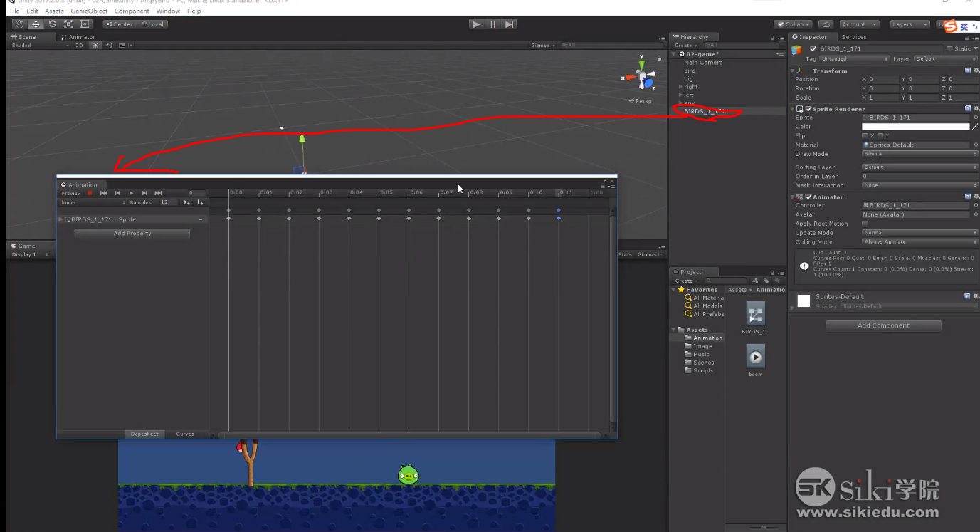Go to last keyframe in Animation window

(x=158, y=193)
